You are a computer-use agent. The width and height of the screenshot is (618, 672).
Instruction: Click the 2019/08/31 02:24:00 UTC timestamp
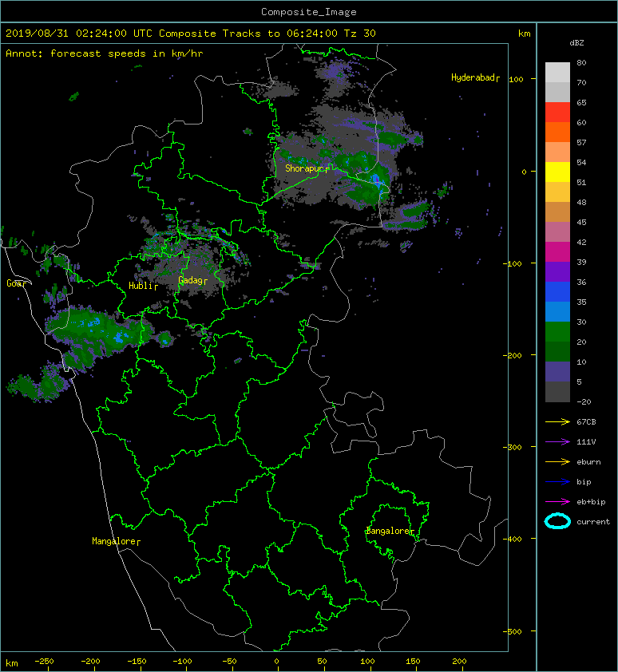78,34
